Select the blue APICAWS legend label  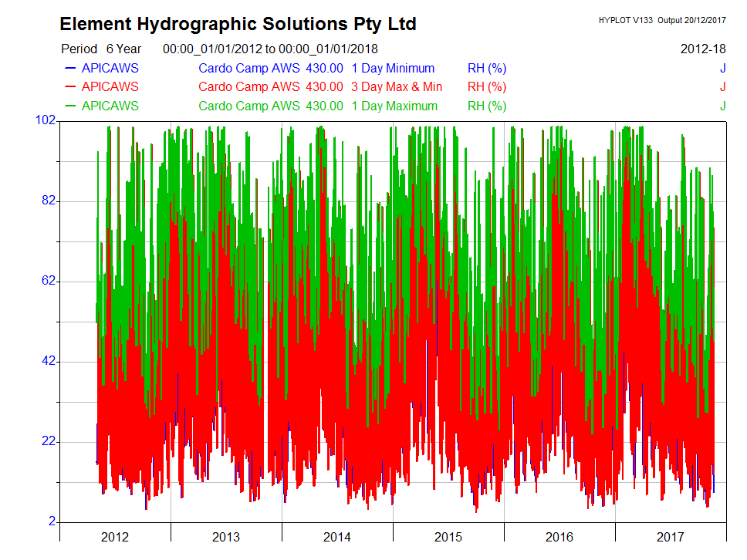click(110, 68)
